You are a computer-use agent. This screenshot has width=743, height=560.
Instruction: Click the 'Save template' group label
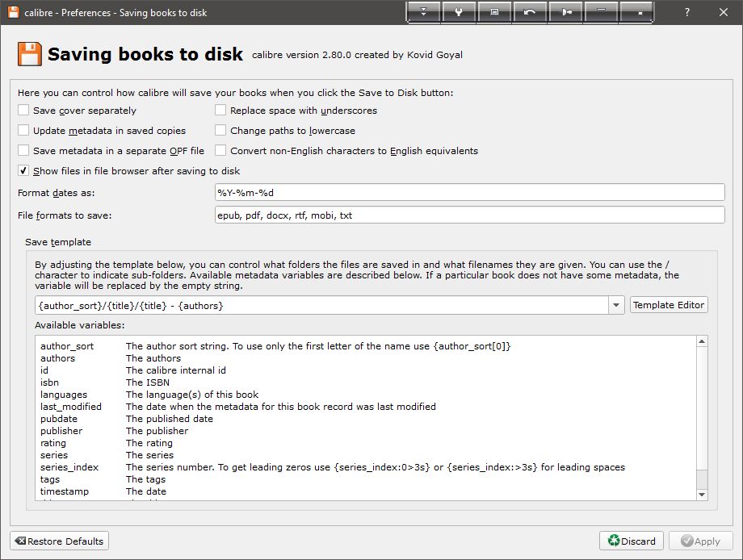[x=58, y=242]
